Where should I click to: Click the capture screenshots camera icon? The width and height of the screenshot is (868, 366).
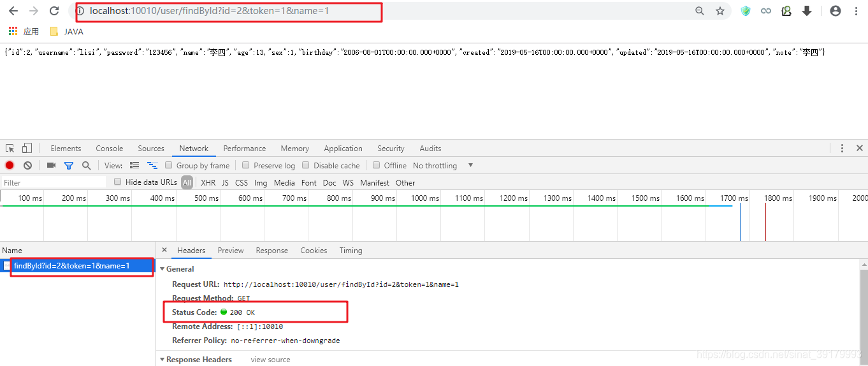(51, 165)
